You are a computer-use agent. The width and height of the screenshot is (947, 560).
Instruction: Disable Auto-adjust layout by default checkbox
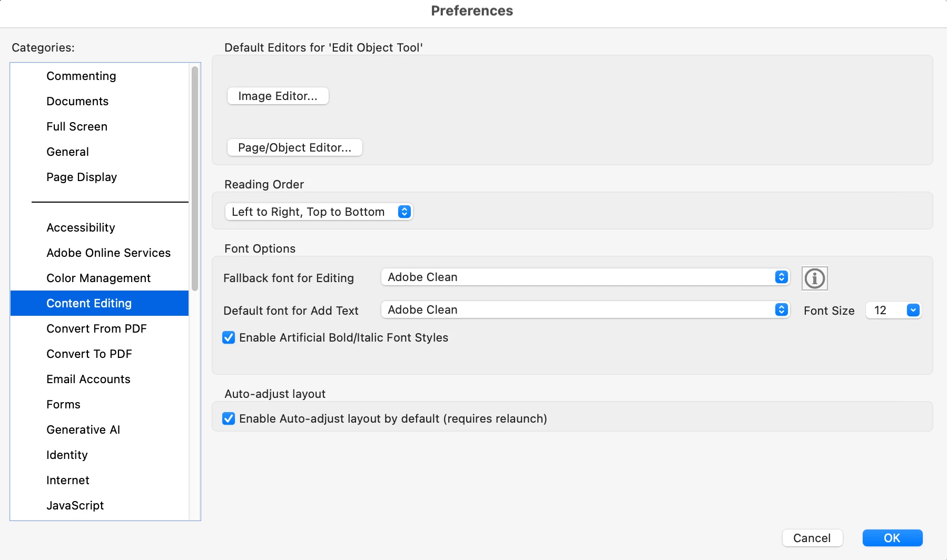[x=229, y=419]
